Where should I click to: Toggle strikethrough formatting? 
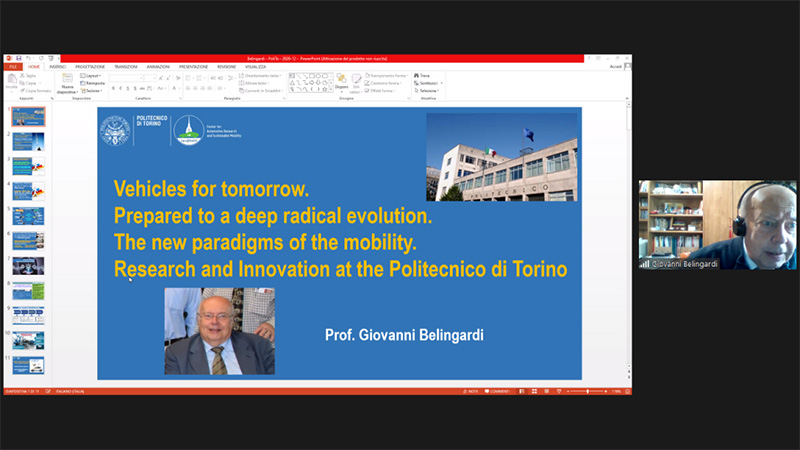(x=142, y=88)
